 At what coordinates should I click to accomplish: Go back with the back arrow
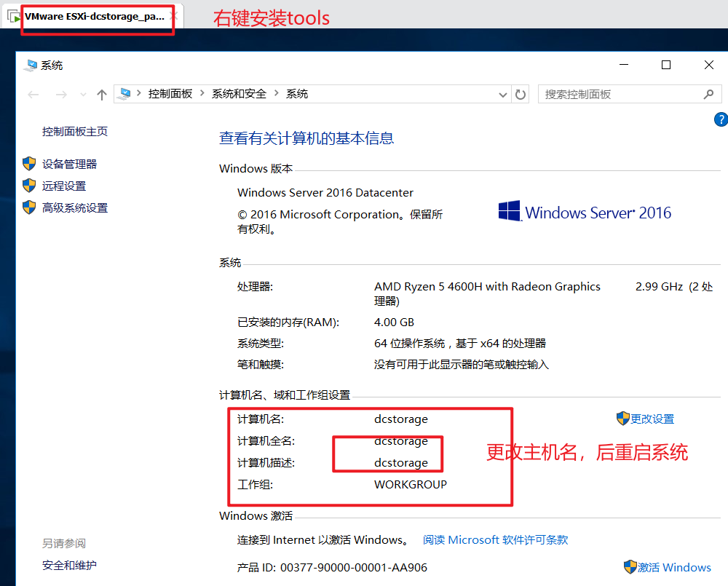(33, 95)
